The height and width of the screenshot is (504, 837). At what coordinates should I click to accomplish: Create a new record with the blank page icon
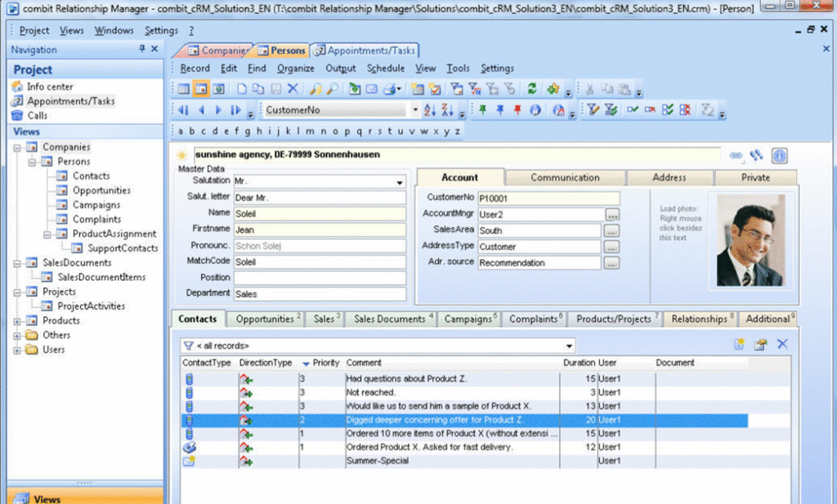(x=242, y=89)
